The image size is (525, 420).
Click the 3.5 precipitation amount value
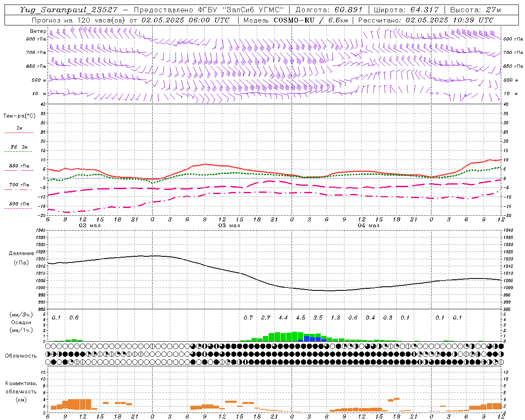318,317
